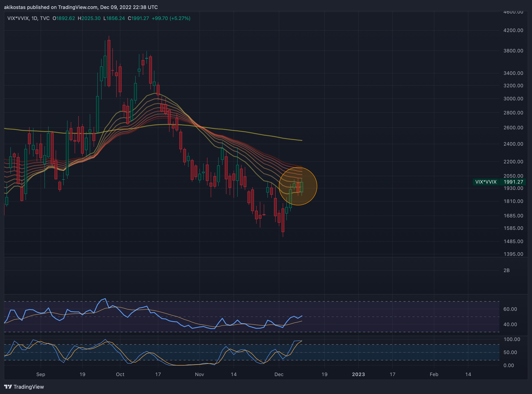Click the 2600.00 price axis label
Viewport: 532px width, 394px height.
[x=513, y=128]
